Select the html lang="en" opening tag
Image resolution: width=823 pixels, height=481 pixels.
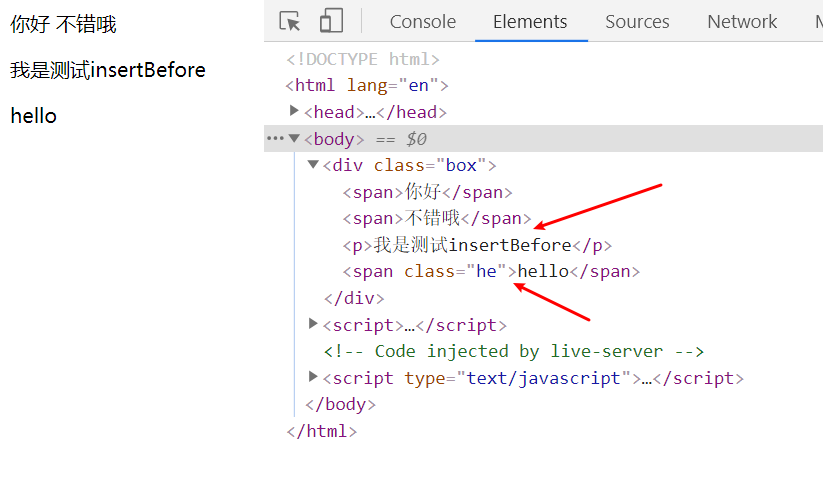(367, 86)
